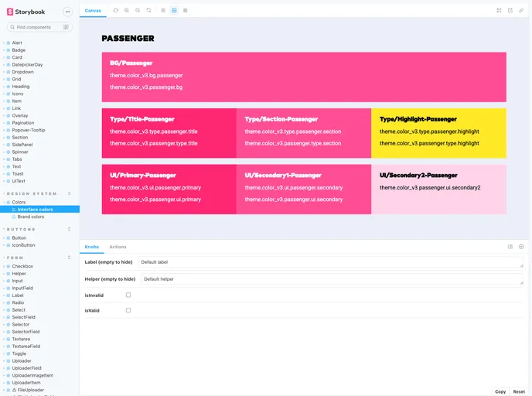The image size is (532, 396).
Task: Tick the isValid checkbox
Action: 128,310
